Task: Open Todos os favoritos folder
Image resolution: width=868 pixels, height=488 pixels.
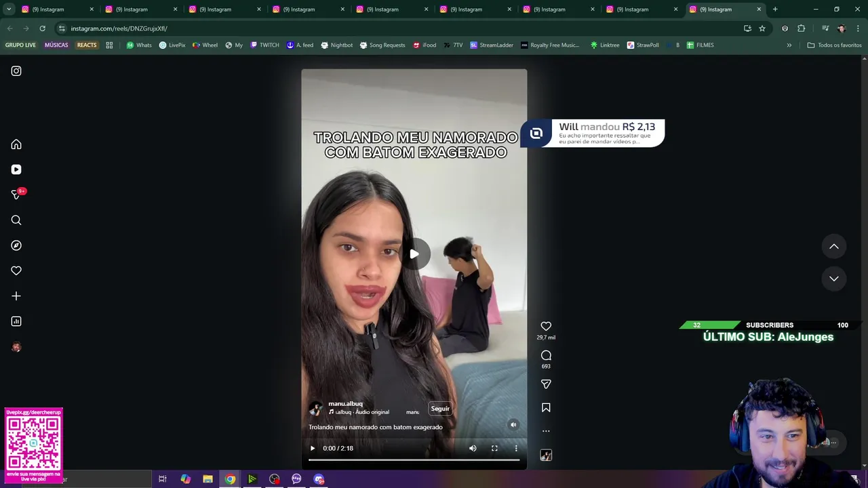Action: 834,45
